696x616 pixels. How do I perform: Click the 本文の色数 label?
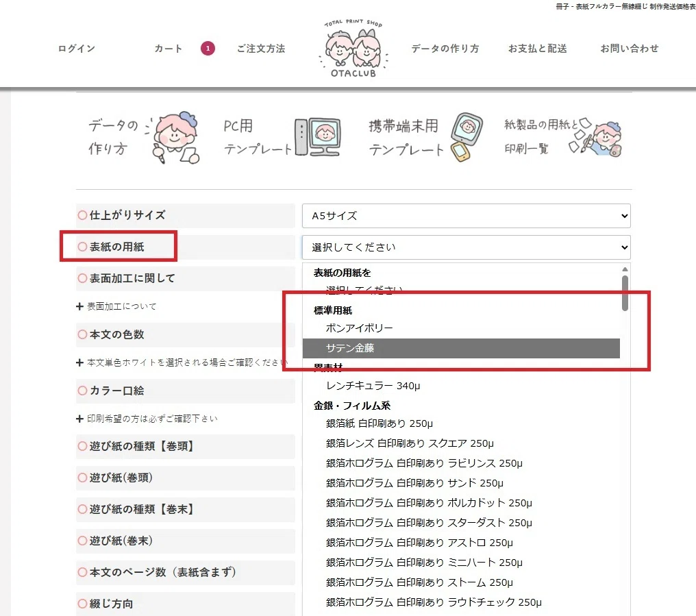click(x=116, y=334)
